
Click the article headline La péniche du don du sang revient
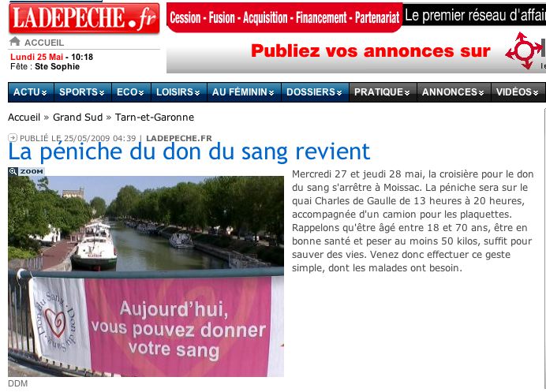(x=189, y=152)
